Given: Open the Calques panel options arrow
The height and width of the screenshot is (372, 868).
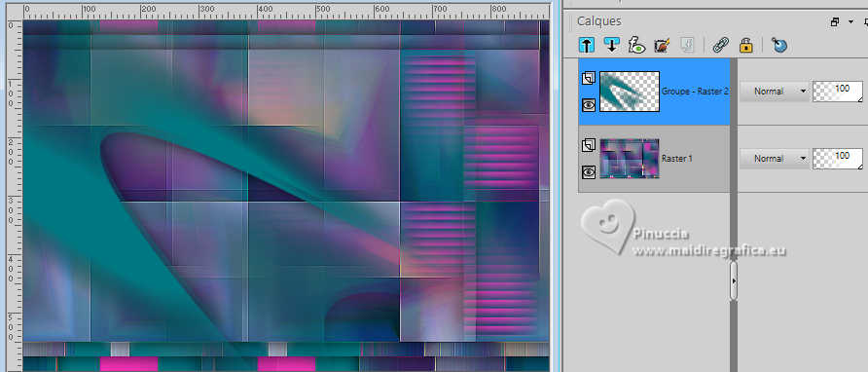Looking at the screenshot, I should tap(850, 22).
